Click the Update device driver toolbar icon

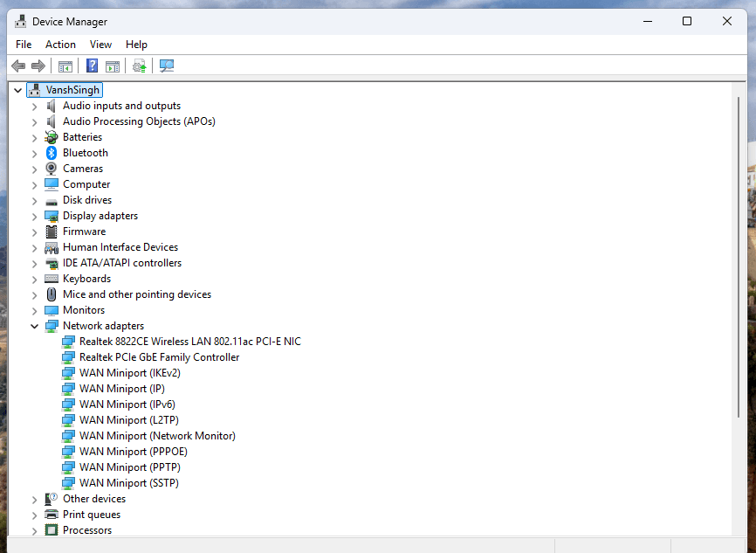[x=140, y=66]
